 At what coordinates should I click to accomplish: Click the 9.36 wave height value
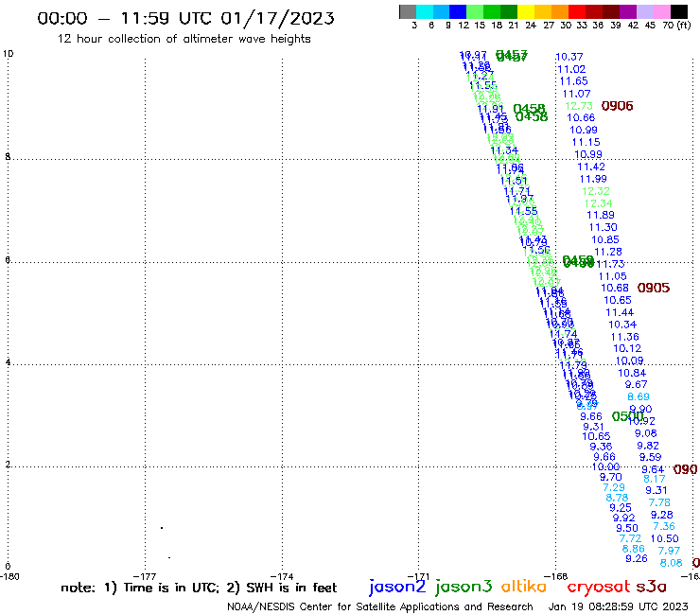click(601, 447)
